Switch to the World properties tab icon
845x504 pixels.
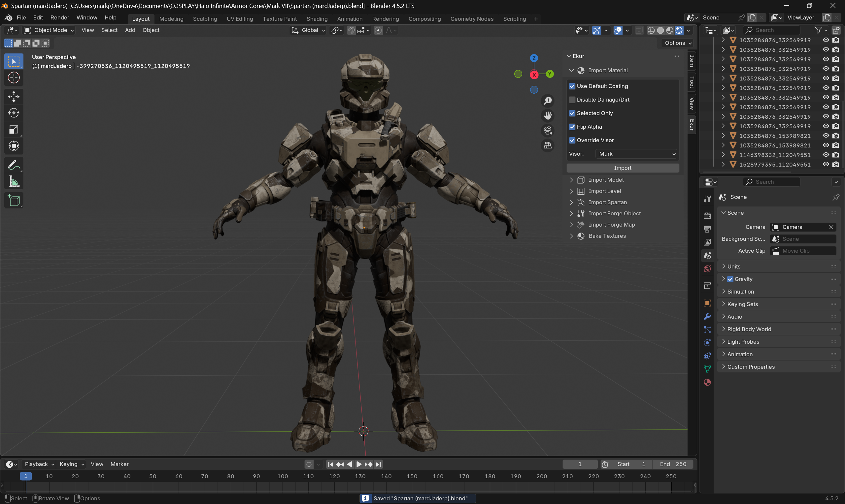tap(707, 268)
